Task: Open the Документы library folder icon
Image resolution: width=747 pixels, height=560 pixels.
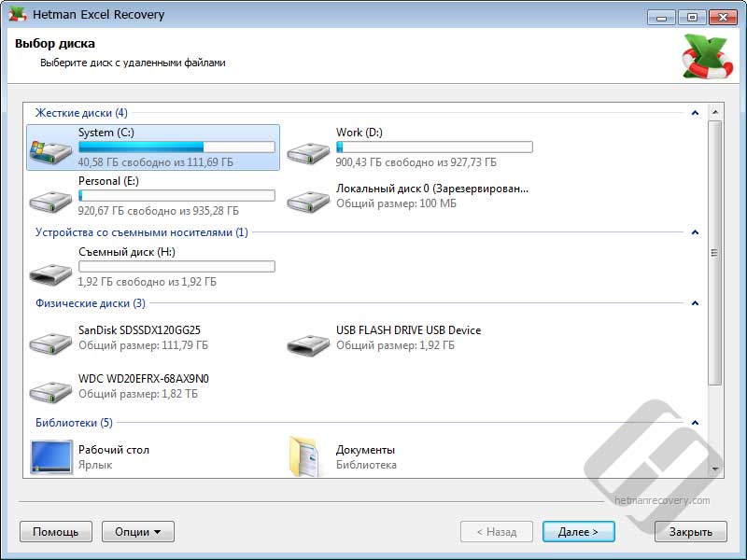Action: point(303,456)
